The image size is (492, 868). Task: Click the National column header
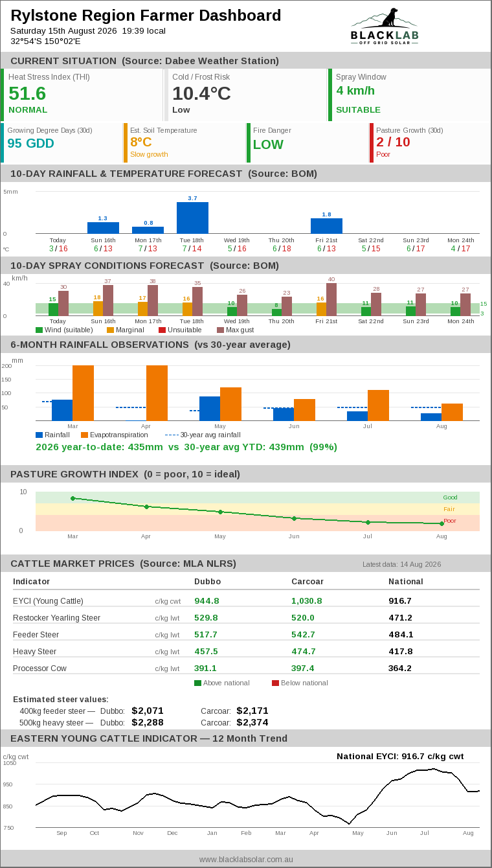pyautogui.click(x=406, y=582)
